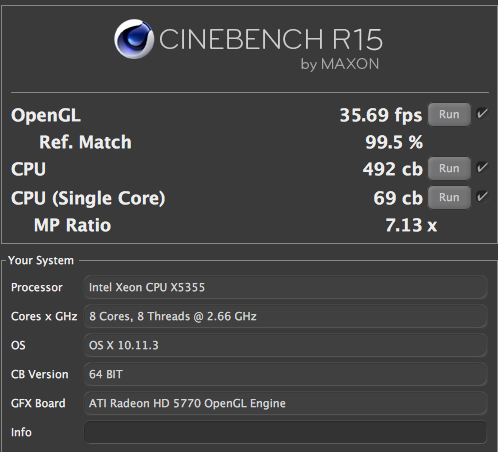The width and height of the screenshot is (498, 452).
Task: Click the Processor label
Action: (x=37, y=287)
